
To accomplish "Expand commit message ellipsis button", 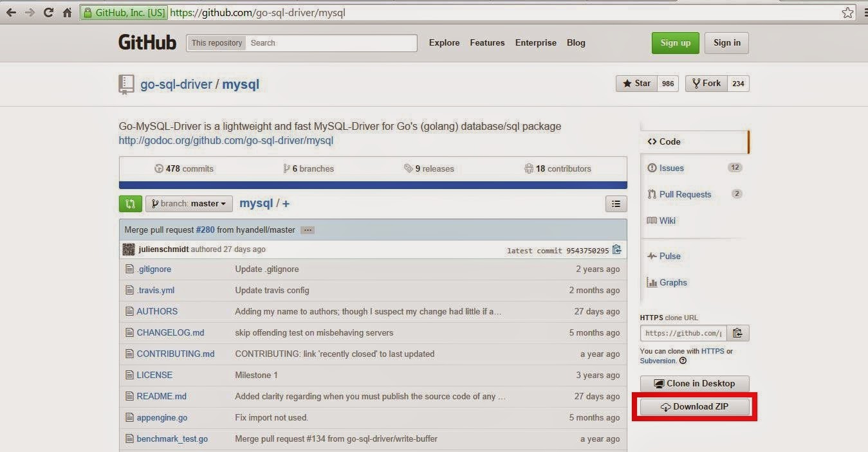I will pyautogui.click(x=308, y=230).
